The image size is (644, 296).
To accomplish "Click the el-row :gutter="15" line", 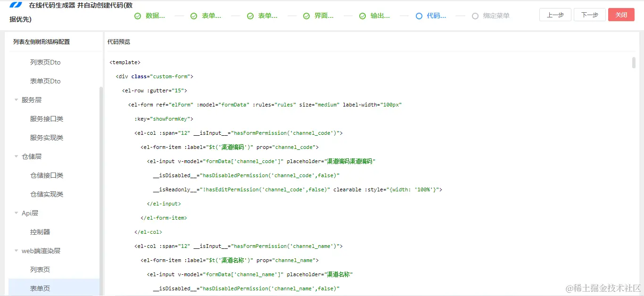I will 155,90.
